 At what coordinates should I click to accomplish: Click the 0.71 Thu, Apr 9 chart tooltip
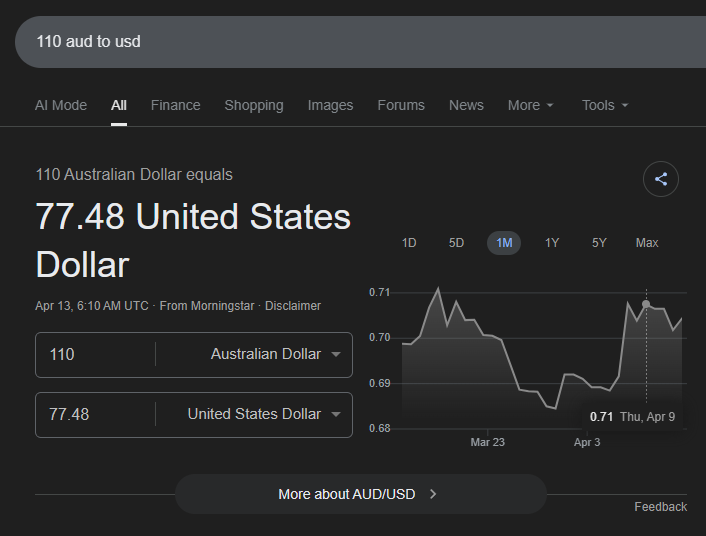pos(632,417)
